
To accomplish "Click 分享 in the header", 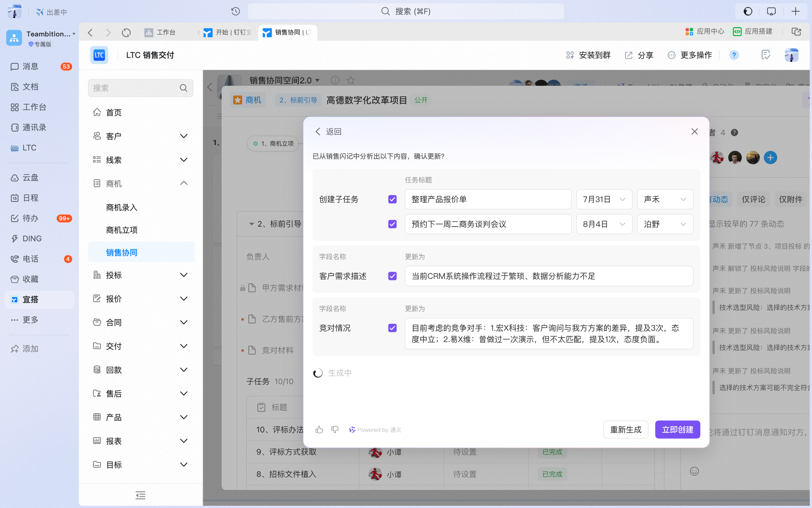I will click(x=639, y=55).
